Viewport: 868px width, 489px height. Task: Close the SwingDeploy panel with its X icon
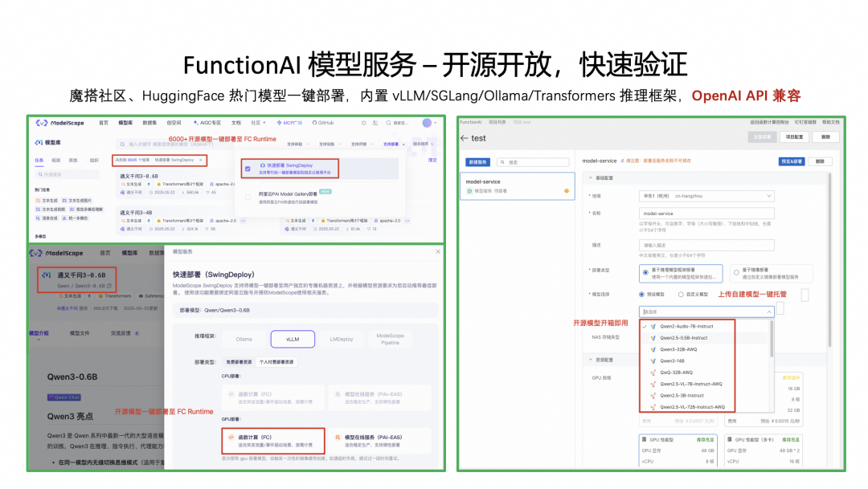438,251
